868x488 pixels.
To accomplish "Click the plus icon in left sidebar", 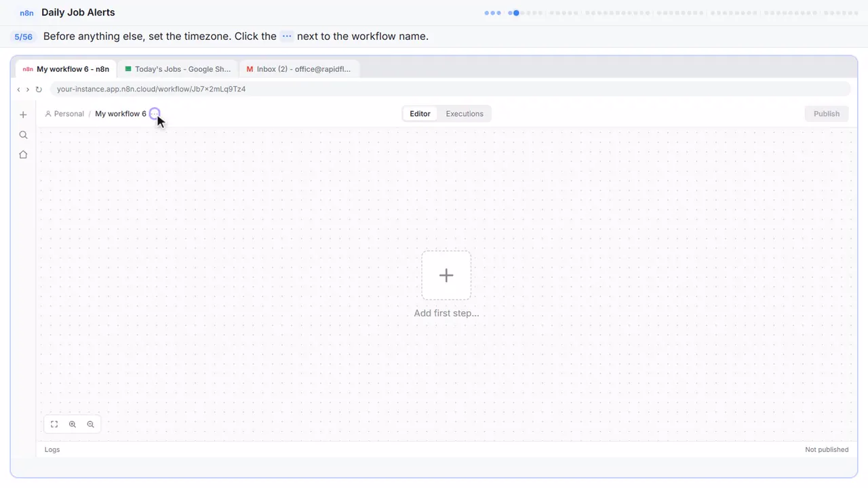I will 23,115.
